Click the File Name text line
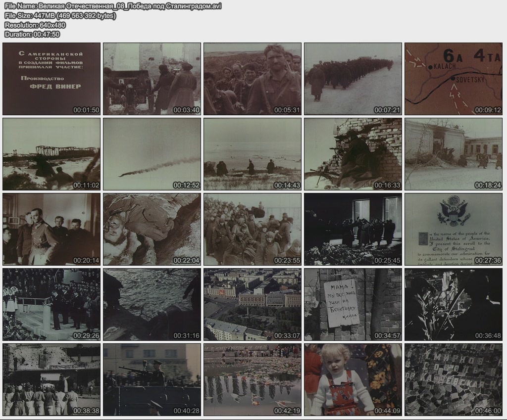 coord(113,6)
